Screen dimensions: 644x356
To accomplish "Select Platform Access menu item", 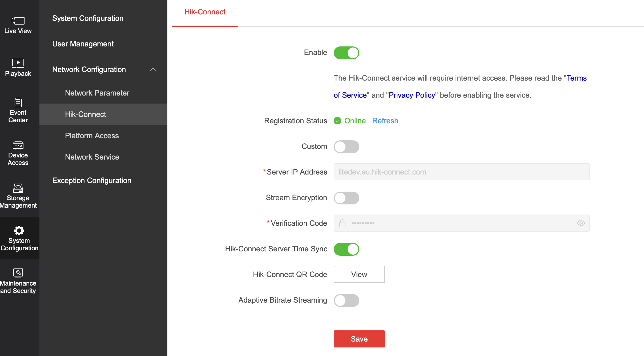I will click(92, 136).
